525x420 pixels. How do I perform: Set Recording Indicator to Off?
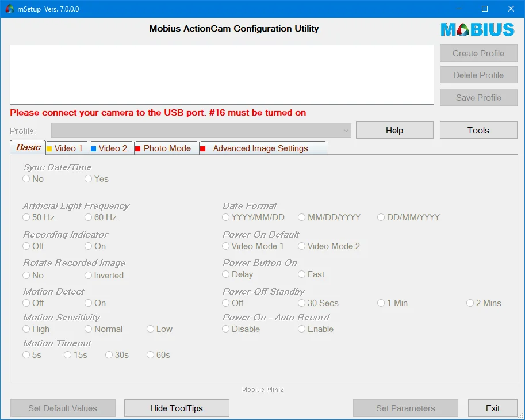pyautogui.click(x=33, y=246)
